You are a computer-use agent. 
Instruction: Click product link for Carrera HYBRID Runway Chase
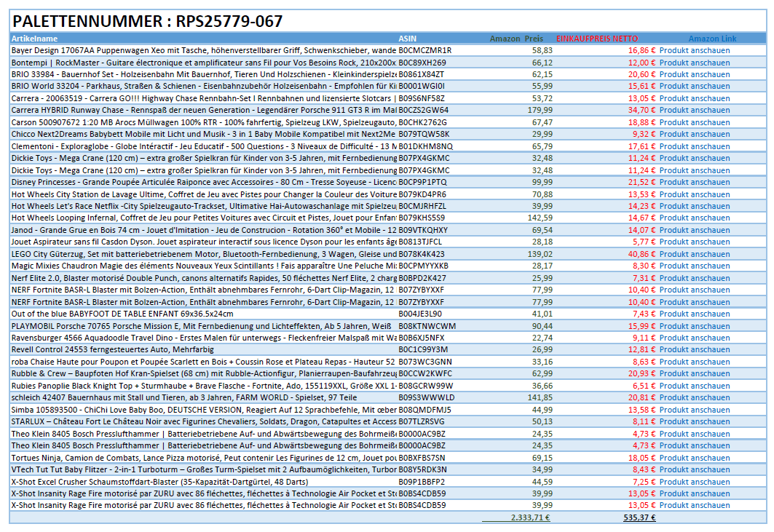click(x=694, y=111)
